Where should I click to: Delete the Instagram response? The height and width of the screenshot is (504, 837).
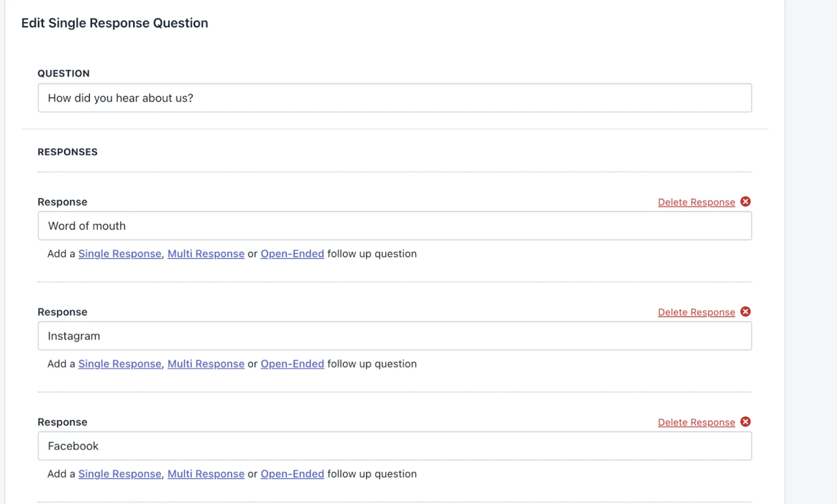pyautogui.click(x=696, y=312)
